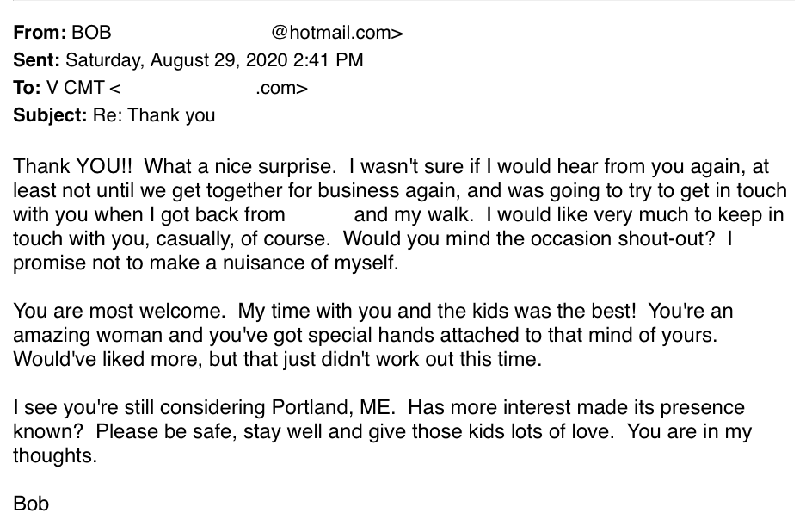Select the recipient name V CMT
This screenshot has width=812, height=532.
(76, 88)
